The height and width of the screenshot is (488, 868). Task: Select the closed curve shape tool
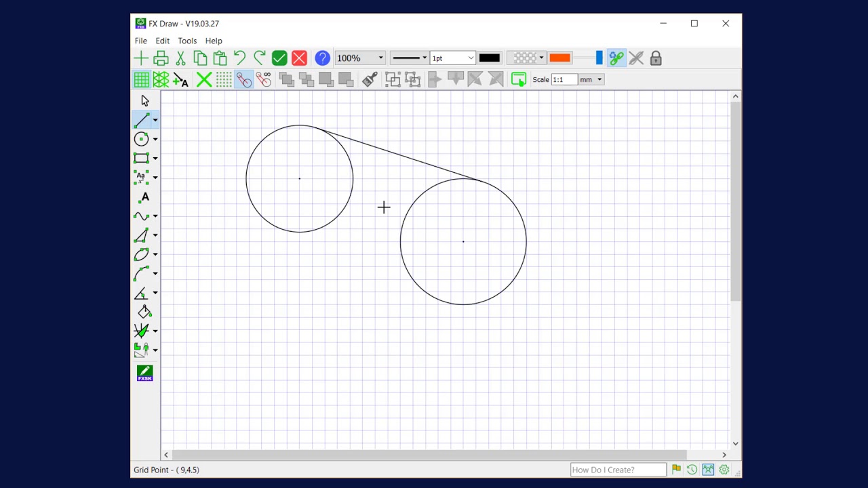[141, 254]
